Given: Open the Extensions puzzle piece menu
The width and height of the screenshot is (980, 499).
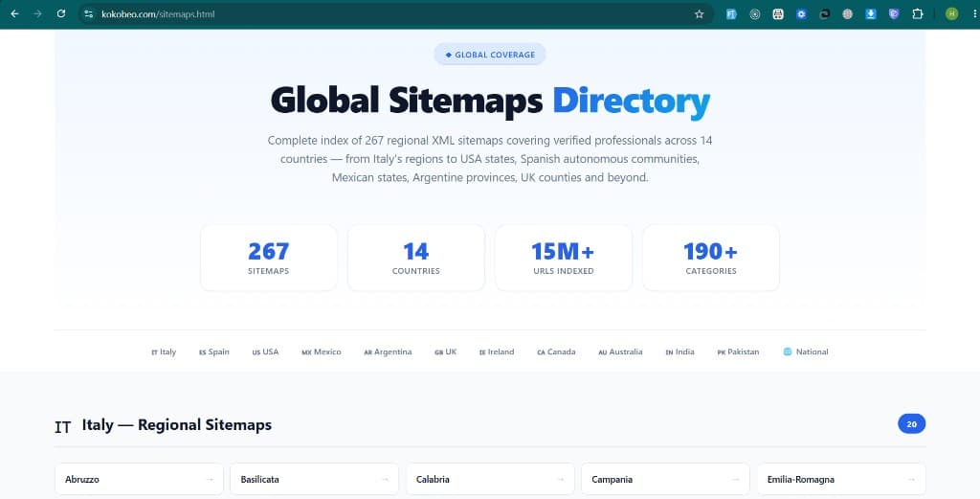Looking at the screenshot, I should coord(918,13).
